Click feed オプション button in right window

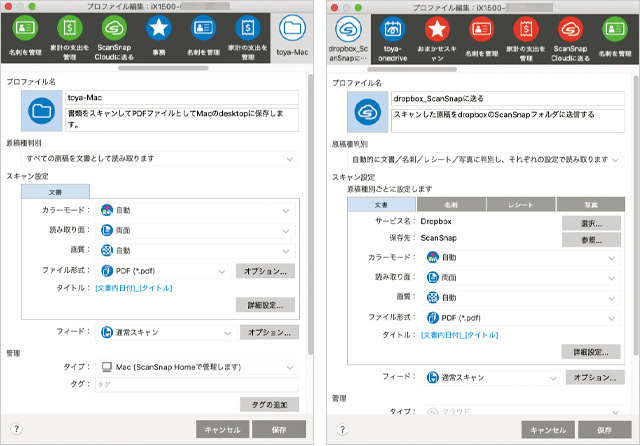pyautogui.click(x=595, y=377)
